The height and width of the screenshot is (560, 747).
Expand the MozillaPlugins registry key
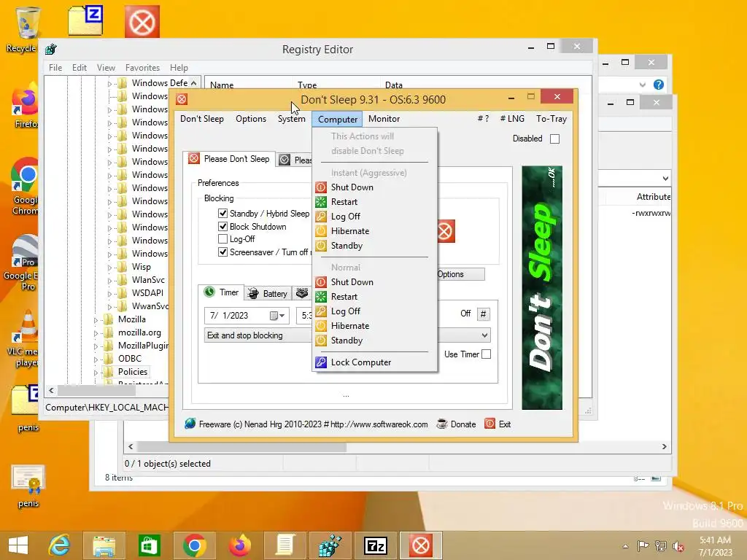click(x=96, y=346)
